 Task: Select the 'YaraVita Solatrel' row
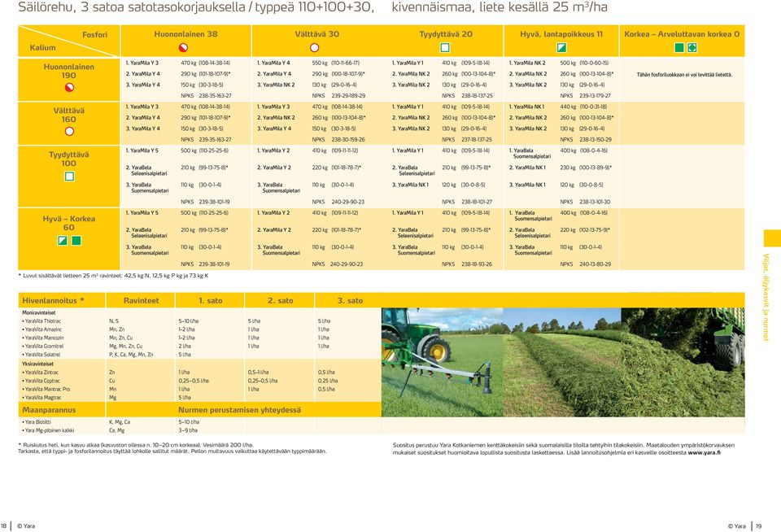pos(199,355)
